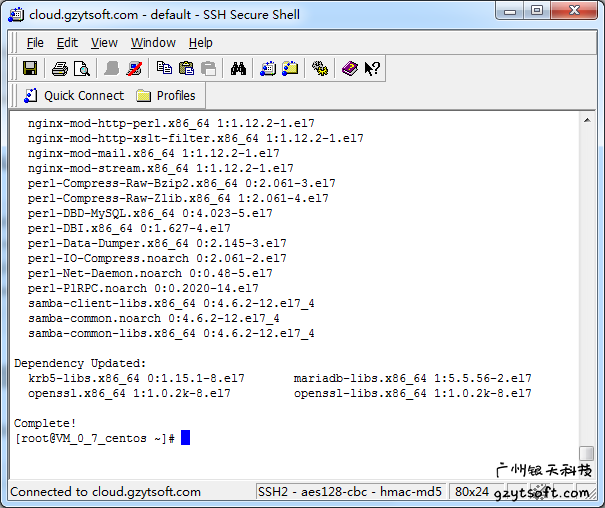Click the Context Help arrow-question icon
Viewport: 605px width, 508px height.
point(372,69)
